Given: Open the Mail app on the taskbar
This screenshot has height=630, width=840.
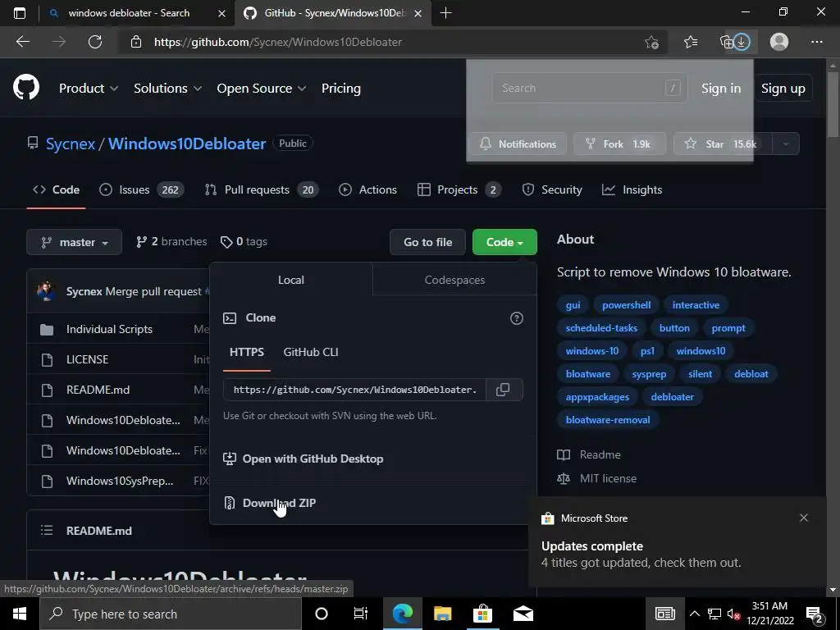Looking at the screenshot, I should point(523,614).
